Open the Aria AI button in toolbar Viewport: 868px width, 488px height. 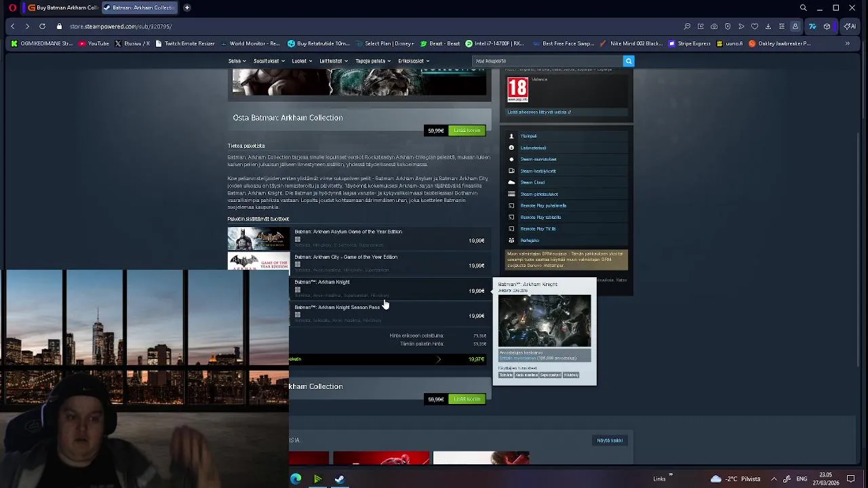[x=850, y=26]
